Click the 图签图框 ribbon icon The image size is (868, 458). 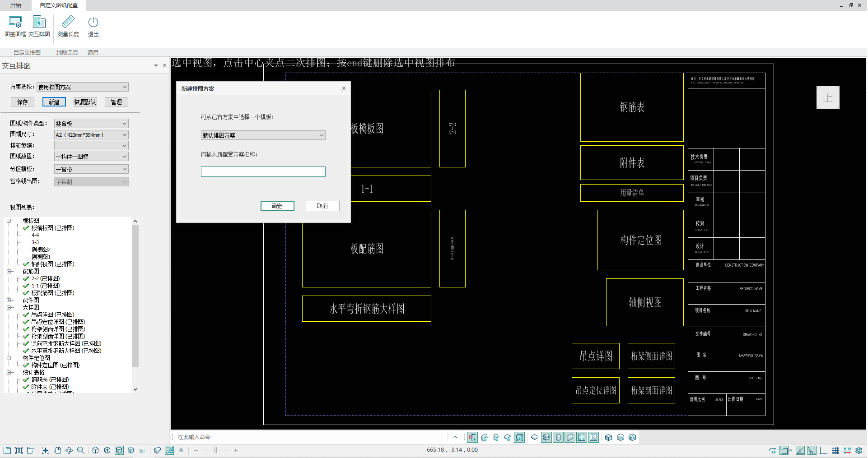(15, 26)
